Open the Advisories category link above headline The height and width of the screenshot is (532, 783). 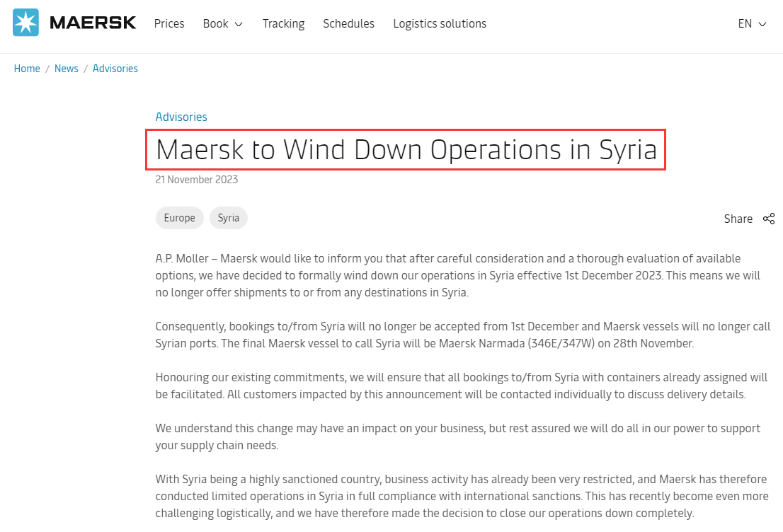[x=181, y=117]
